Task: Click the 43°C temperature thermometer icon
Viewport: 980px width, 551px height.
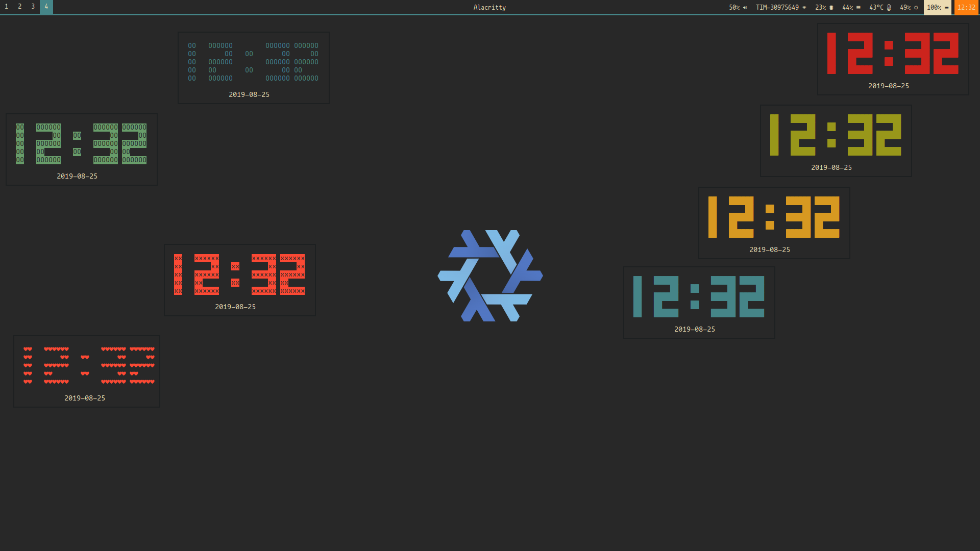Action: click(x=889, y=7)
